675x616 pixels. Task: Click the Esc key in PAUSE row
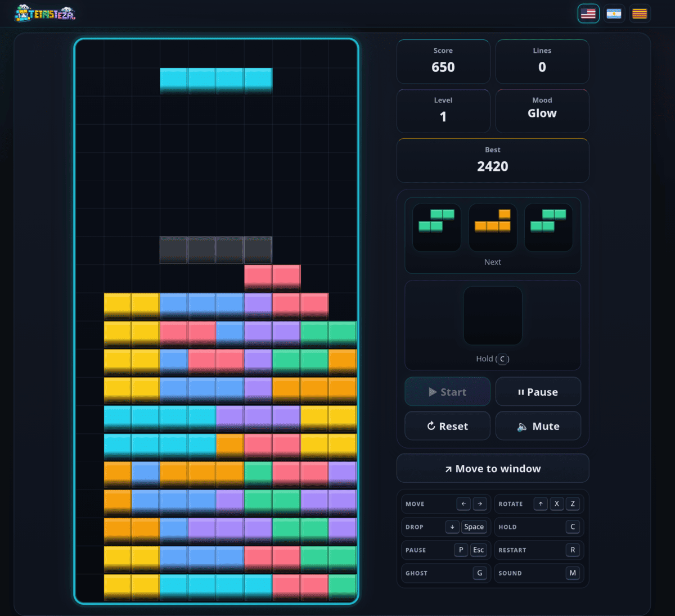[479, 550]
